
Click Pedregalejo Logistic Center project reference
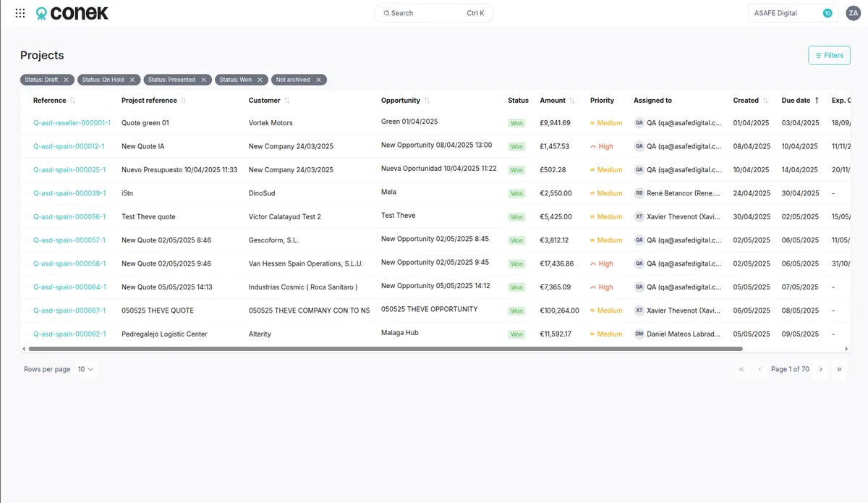click(164, 334)
